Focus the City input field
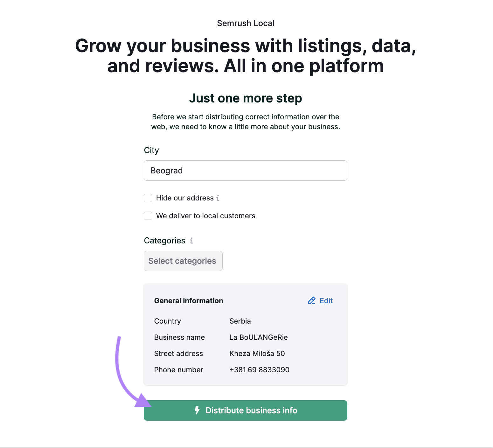 [245, 171]
